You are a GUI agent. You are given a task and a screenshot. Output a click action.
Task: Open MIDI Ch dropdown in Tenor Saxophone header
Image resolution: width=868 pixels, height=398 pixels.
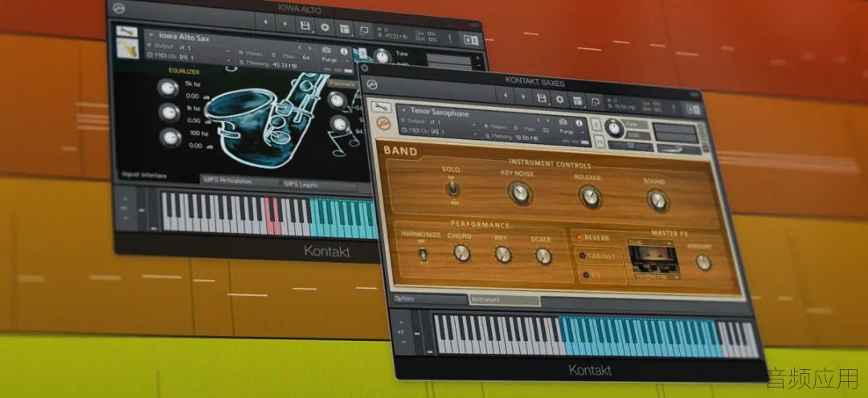(x=440, y=132)
